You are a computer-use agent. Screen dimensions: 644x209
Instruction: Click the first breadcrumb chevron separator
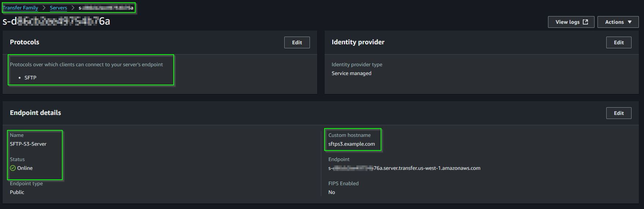(44, 8)
